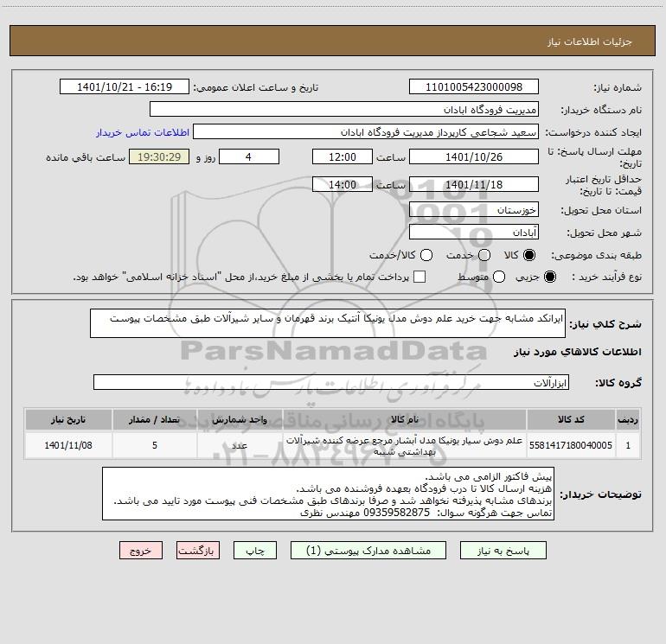The width and height of the screenshot is (666, 644).
Task: Click the چاپ print button
Action: [x=255, y=551]
